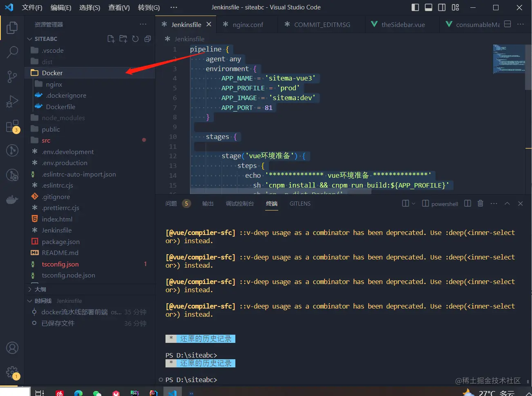This screenshot has width=532, height=396.
Task: Open the 文件(F) menu
Action: click(x=32, y=7)
